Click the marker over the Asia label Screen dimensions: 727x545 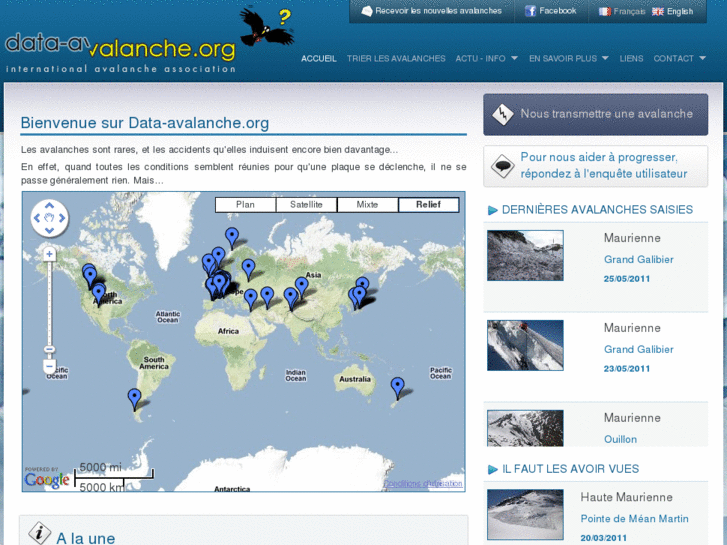pos(302,288)
